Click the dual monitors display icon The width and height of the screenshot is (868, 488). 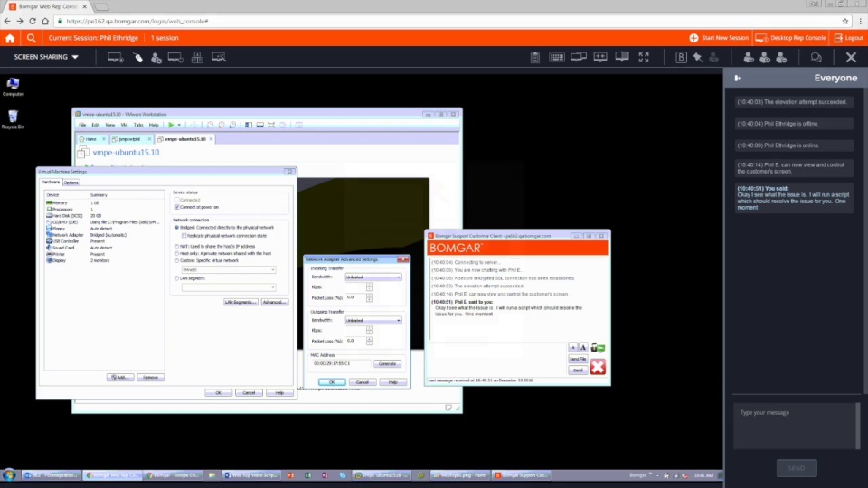[x=579, y=58]
